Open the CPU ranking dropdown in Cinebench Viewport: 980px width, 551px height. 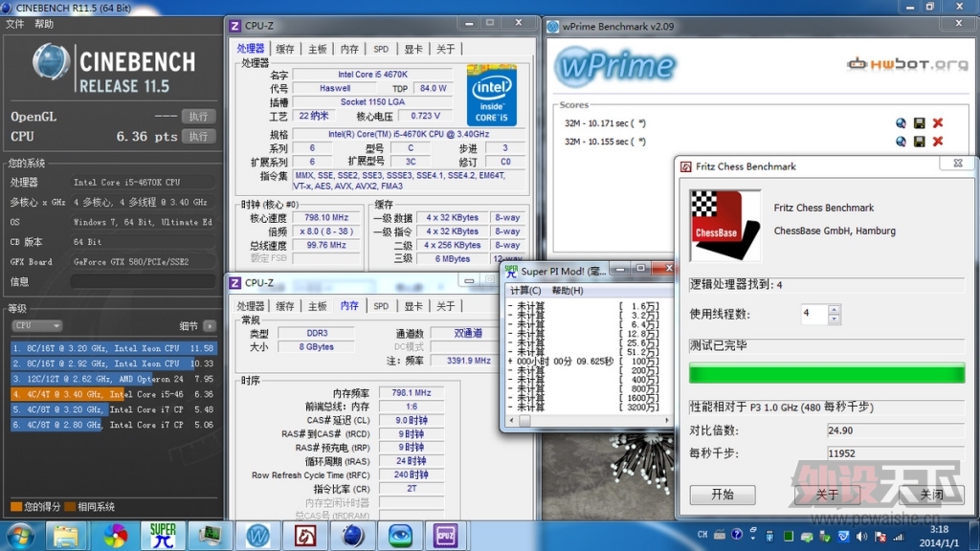click(37, 325)
